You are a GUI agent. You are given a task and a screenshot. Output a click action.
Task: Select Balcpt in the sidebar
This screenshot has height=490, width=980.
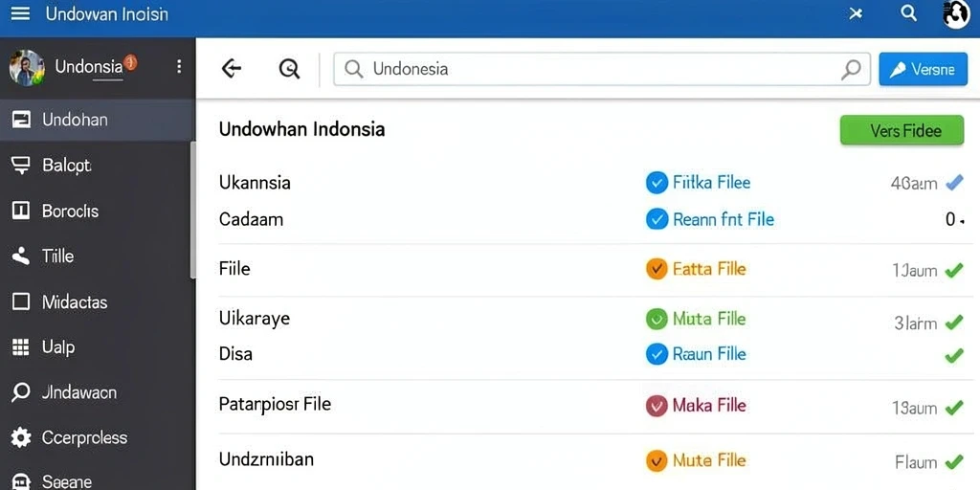tap(99, 166)
